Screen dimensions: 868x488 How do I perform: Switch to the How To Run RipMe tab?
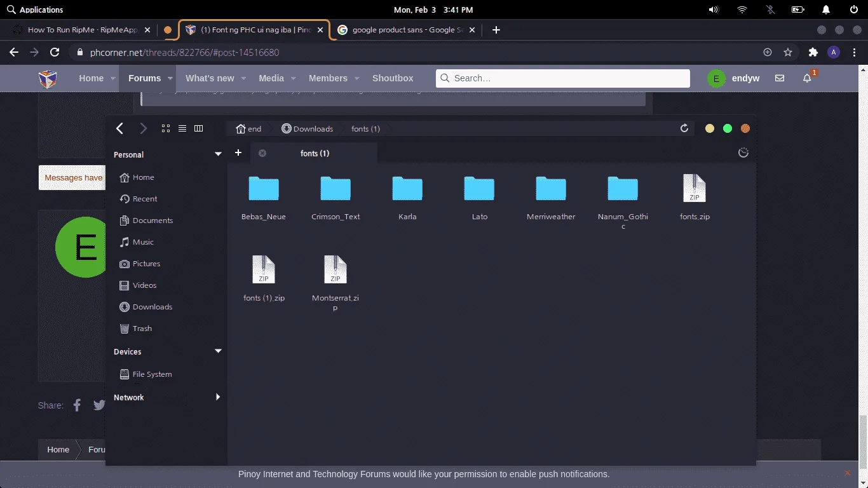[82, 30]
